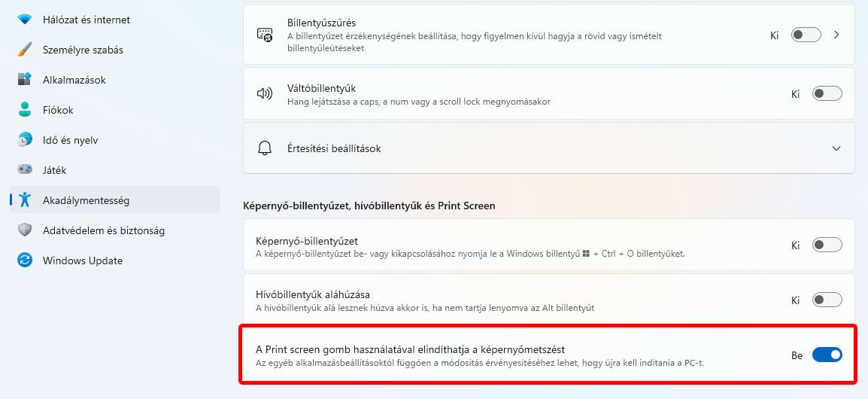Expand the Értesítési beállítások chevron
This screenshot has height=399, width=868.
tap(836, 148)
